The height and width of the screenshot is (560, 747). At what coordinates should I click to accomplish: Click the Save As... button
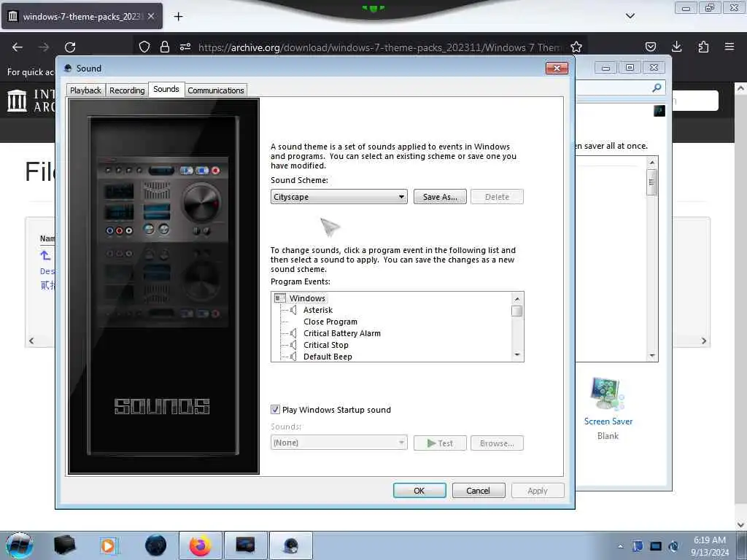pos(440,197)
